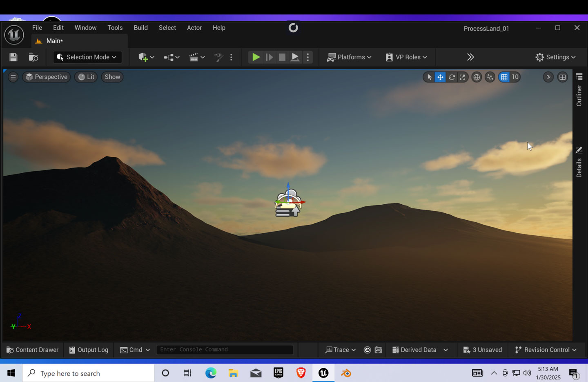Open the Content Drawer
This screenshot has height=382, width=588.
pyautogui.click(x=33, y=350)
